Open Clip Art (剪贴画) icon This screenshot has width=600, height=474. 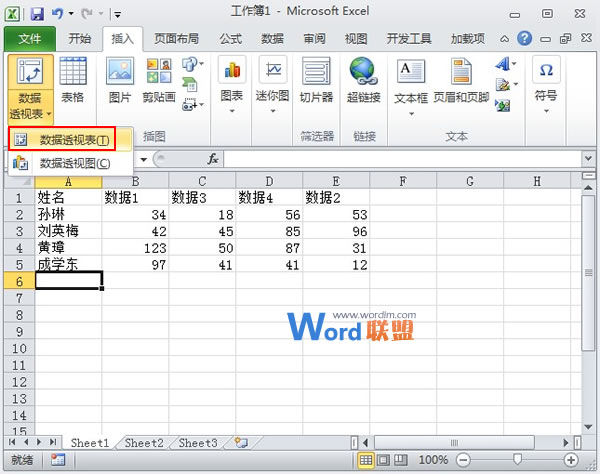(159, 71)
